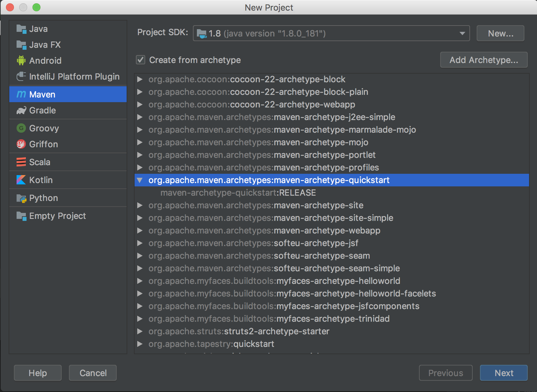The height and width of the screenshot is (392, 537).
Task: Click the New... SDK button
Action: click(500, 33)
